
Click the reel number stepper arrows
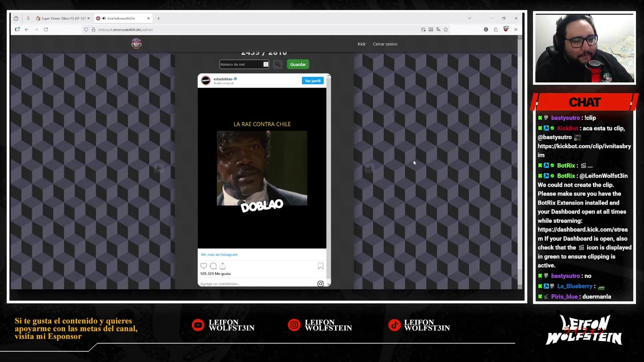(x=266, y=64)
